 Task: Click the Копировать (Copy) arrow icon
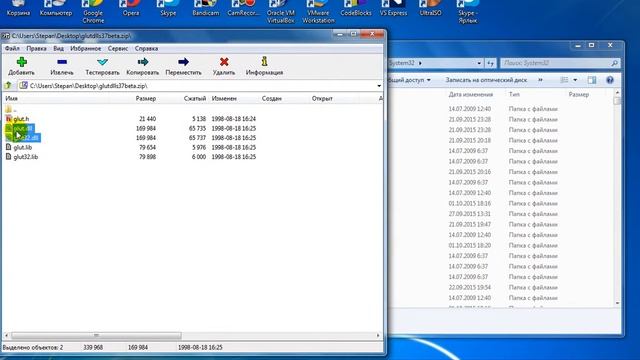click(143, 62)
